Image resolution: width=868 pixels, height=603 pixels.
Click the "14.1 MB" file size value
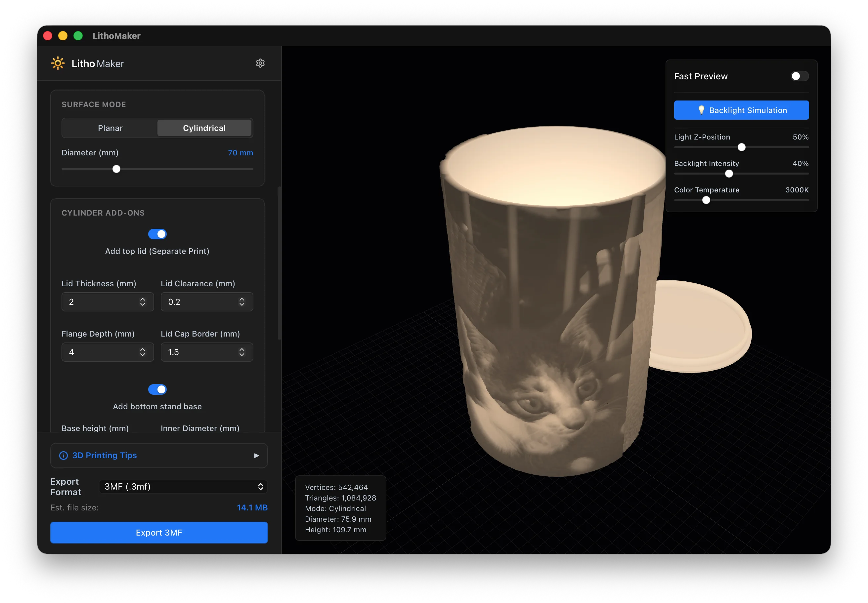(252, 507)
